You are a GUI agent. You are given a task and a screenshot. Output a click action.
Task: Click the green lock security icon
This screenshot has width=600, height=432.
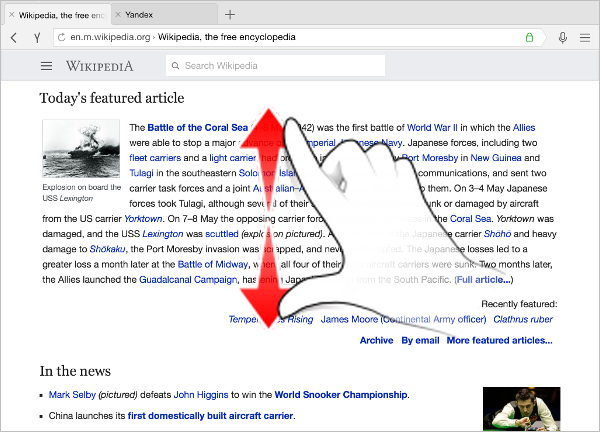pos(529,37)
